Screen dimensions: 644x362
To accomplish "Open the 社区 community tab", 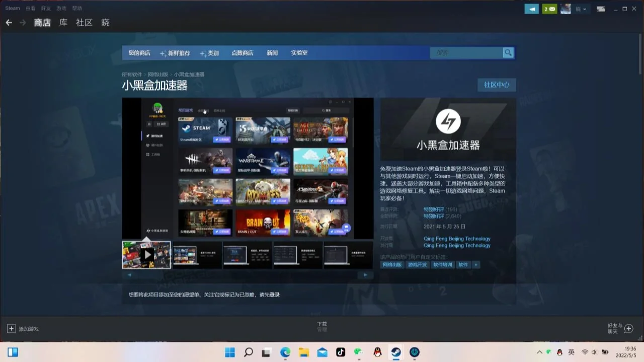I will (84, 23).
